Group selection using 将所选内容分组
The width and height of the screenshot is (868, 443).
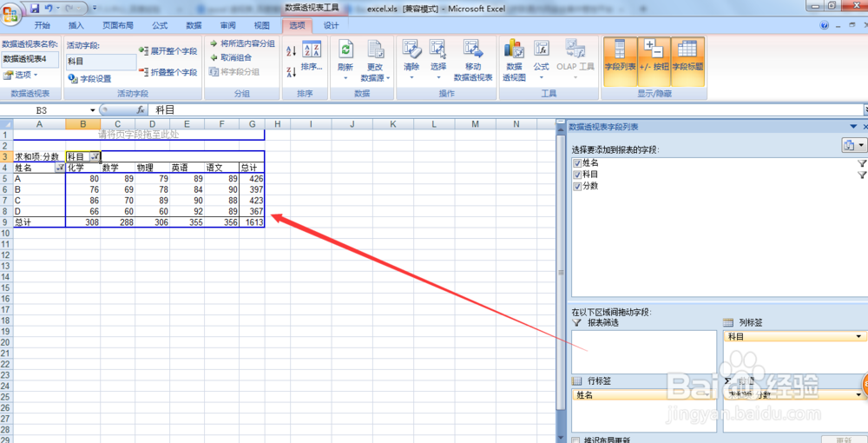[x=242, y=43]
